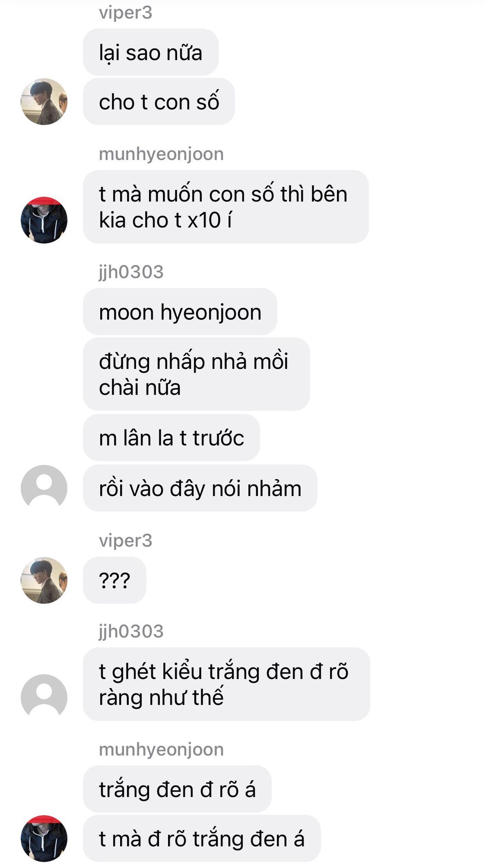The width and height of the screenshot is (486, 868).
Task: Select the 'rồi vào đây nói nhảm' bubble
Action: (x=200, y=488)
